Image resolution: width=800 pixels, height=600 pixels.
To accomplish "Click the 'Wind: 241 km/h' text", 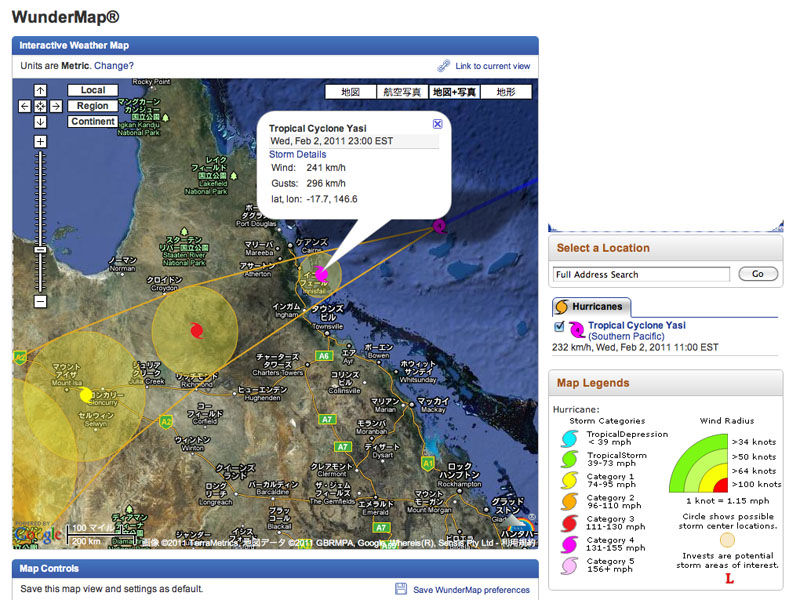I will point(308,168).
